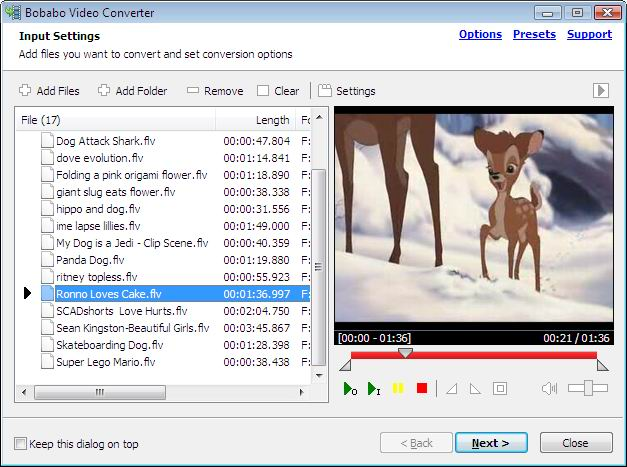
Task: Sort by the Length column header
Action: tap(256, 120)
